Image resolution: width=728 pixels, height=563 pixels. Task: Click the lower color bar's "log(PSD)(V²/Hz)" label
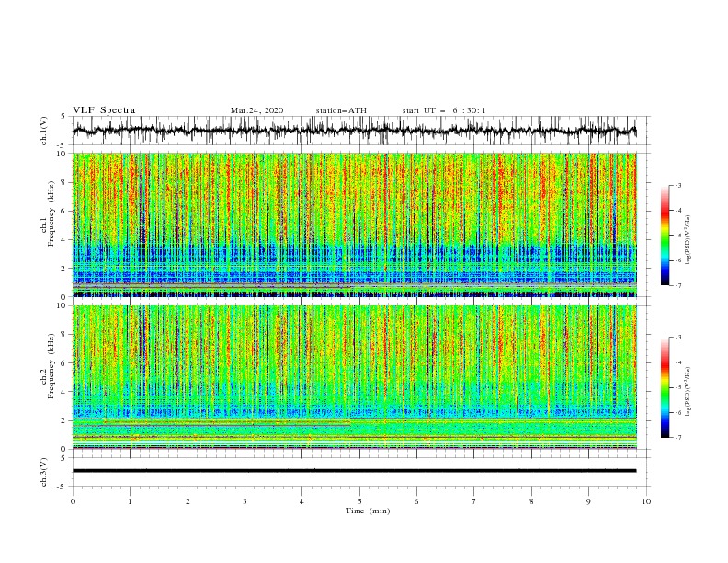tap(688, 391)
